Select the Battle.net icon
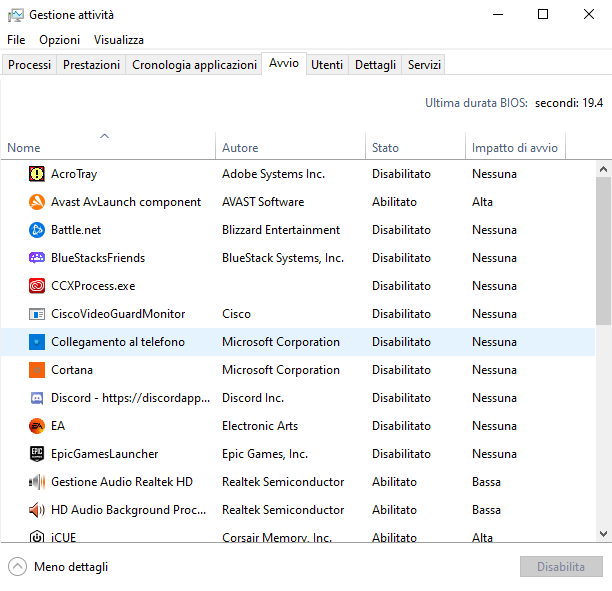The width and height of the screenshot is (612, 591). 37,230
